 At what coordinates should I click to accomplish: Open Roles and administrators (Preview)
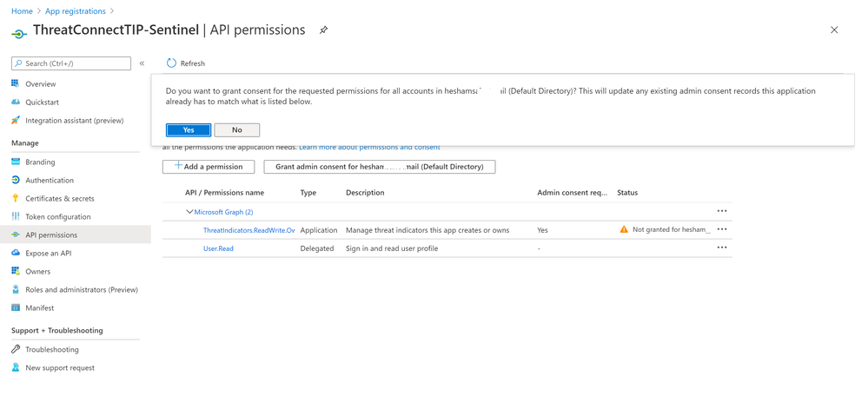[x=82, y=289]
